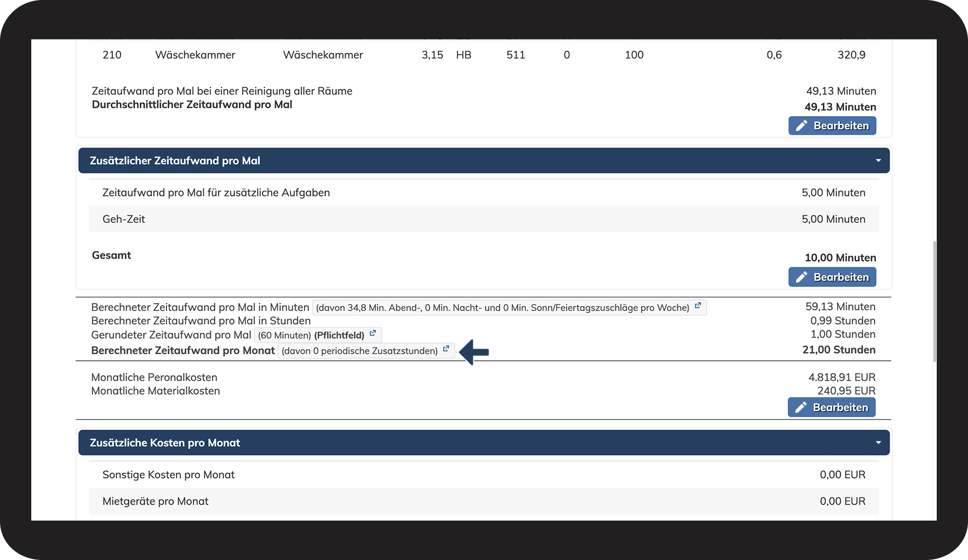The image size is (968, 560).
Task: Click the bold 49,13 Minuten average value
Action: pyautogui.click(x=840, y=107)
